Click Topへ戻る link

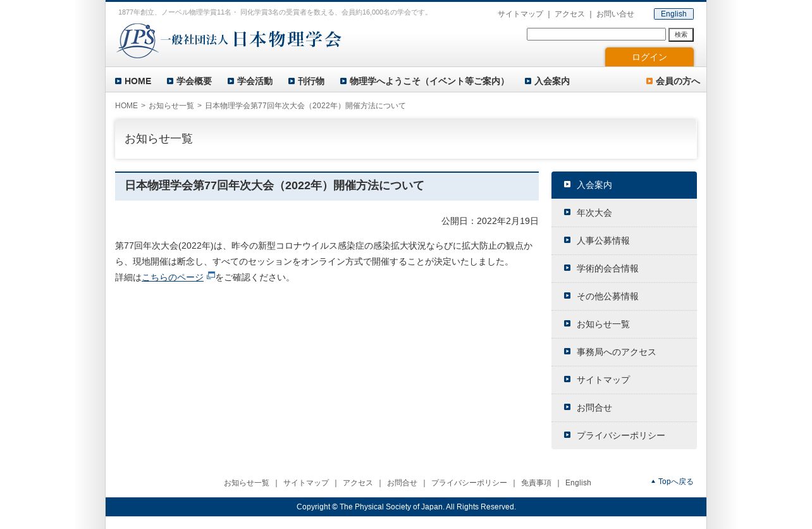click(672, 482)
